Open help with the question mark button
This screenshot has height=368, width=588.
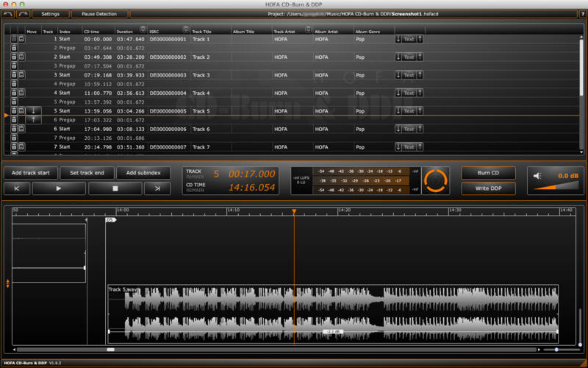(583, 14)
